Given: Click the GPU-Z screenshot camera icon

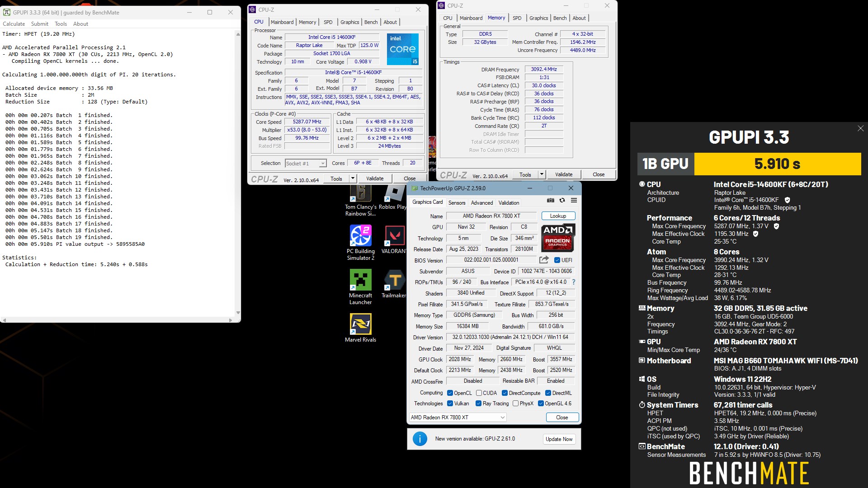Looking at the screenshot, I should [550, 200].
